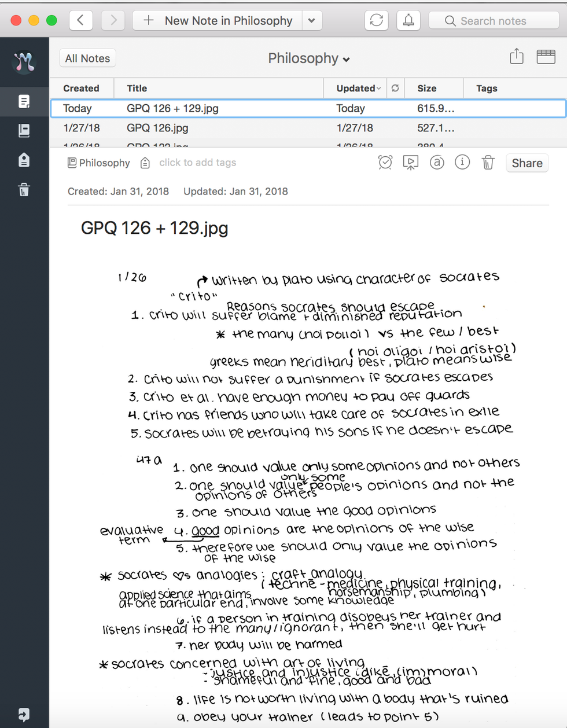Click the sync notes icon in toolbar
Image resolution: width=567 pixels, height=728 pixels.
point(376,20)
